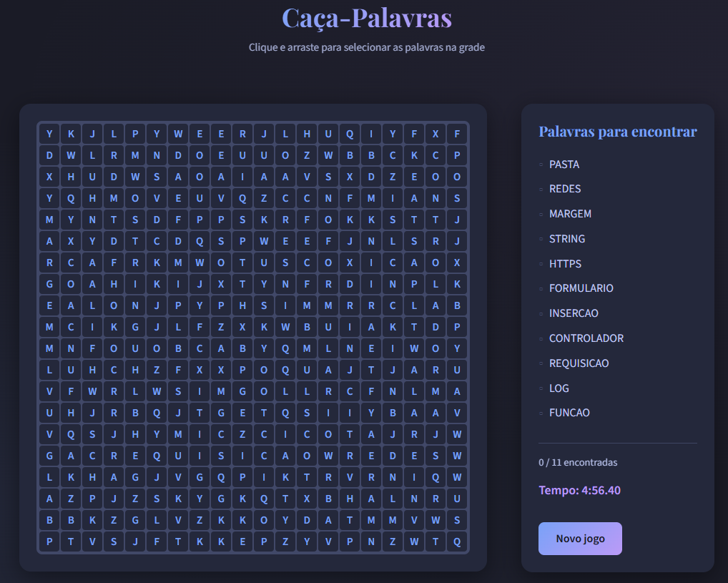Click HTTPS in the word list

pyautogui.click(x=565, y=264)
